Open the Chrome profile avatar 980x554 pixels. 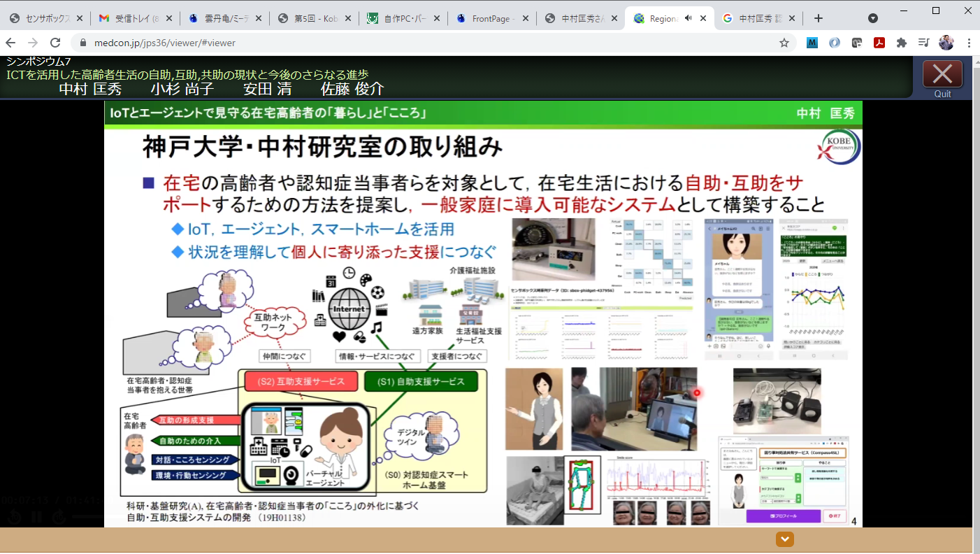946,43
